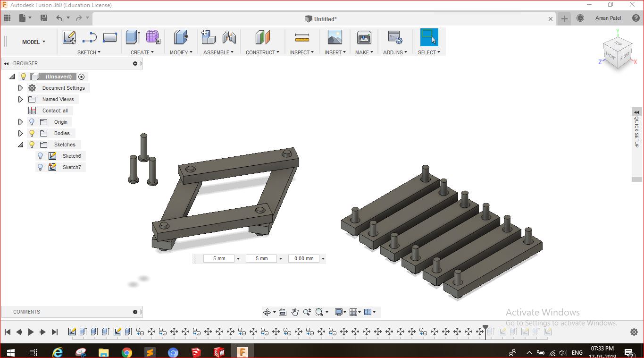The height and width of the screenshot is (358, 644).
Task: Select the Joint tool
Action: pyautogui.click(x=229, y=37)
